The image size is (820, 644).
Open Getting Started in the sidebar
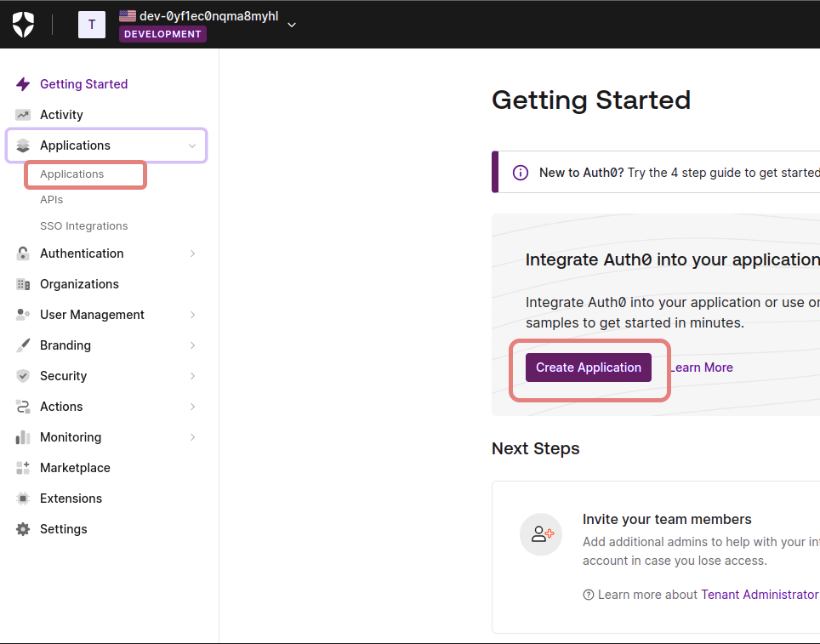[x=83, y=84]
